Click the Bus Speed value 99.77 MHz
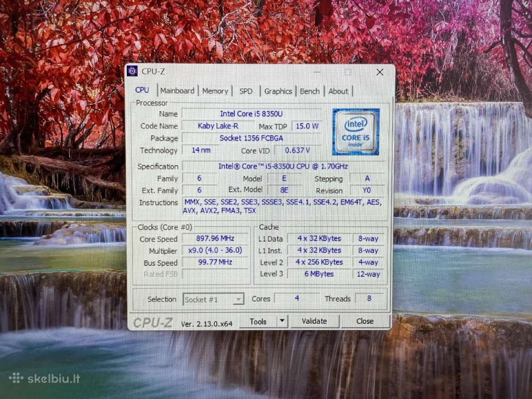Screen dimensions: 532x399 215,262
